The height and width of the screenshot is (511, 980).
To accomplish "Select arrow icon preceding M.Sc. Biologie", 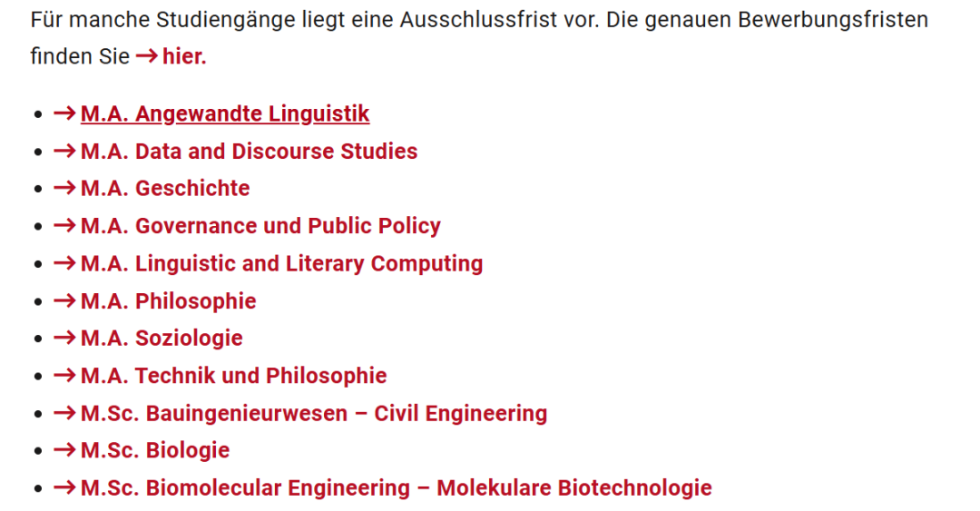I will [x=64, y=451].
